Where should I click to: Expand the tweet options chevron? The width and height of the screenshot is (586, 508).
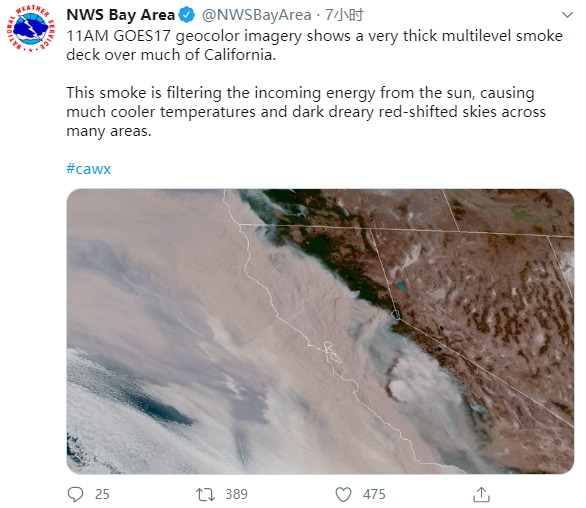pos(567,15)
